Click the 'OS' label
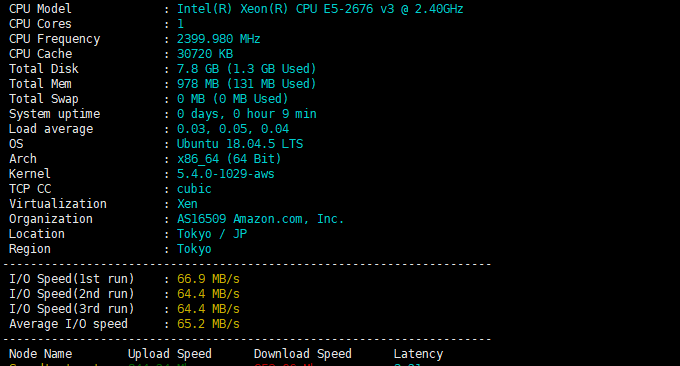680x366 pixels. (x=16, y=144)
